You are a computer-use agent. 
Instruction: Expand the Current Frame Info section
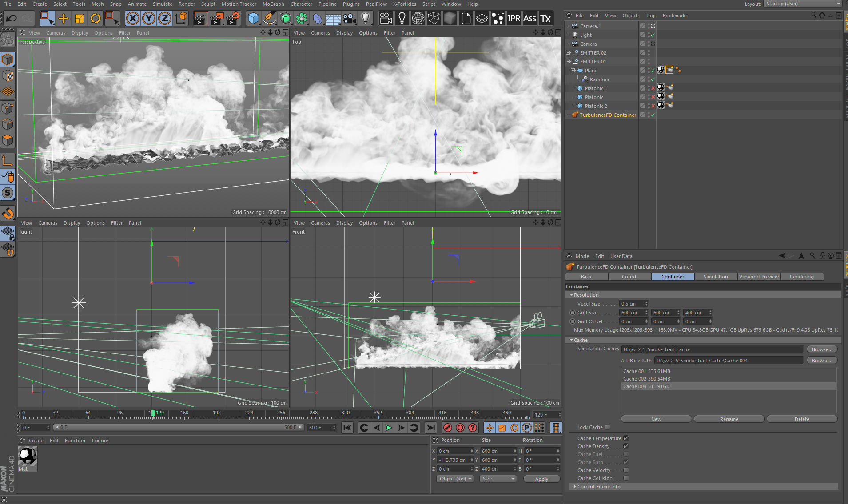pos(575,487)
